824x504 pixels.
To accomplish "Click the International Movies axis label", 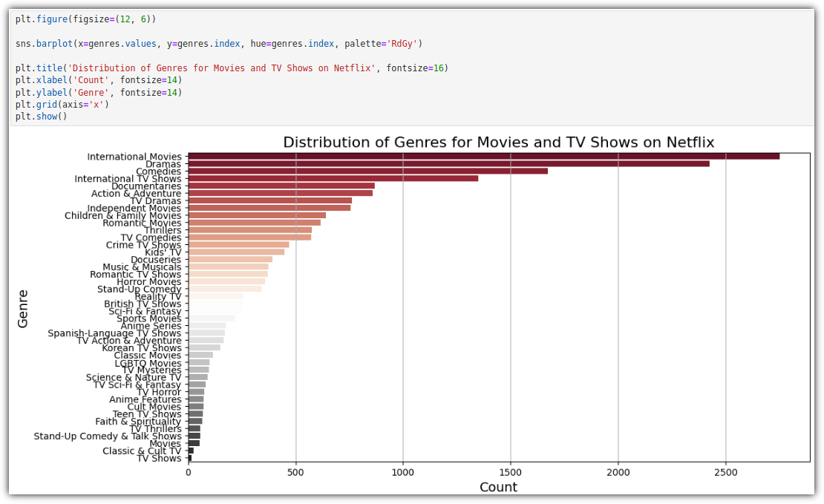I will (x=134, y=157).
